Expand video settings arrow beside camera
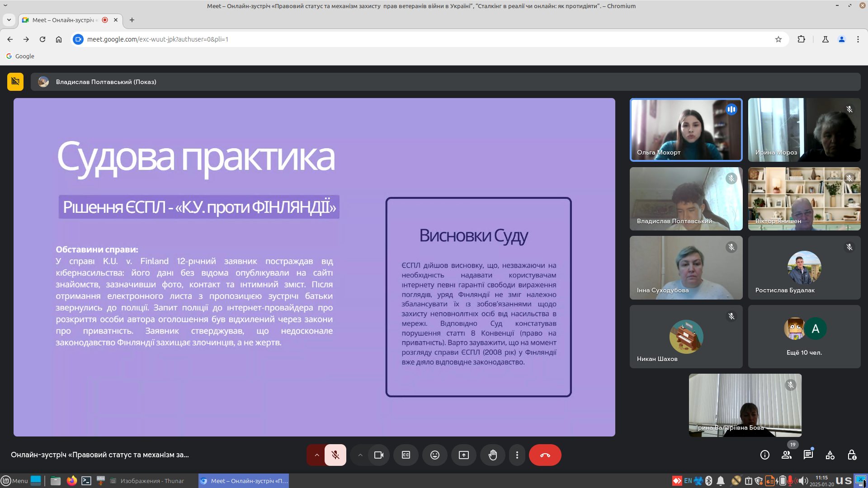Image resolution: width=868 pixels, height=488 pixels. click(x=360, y=455)
